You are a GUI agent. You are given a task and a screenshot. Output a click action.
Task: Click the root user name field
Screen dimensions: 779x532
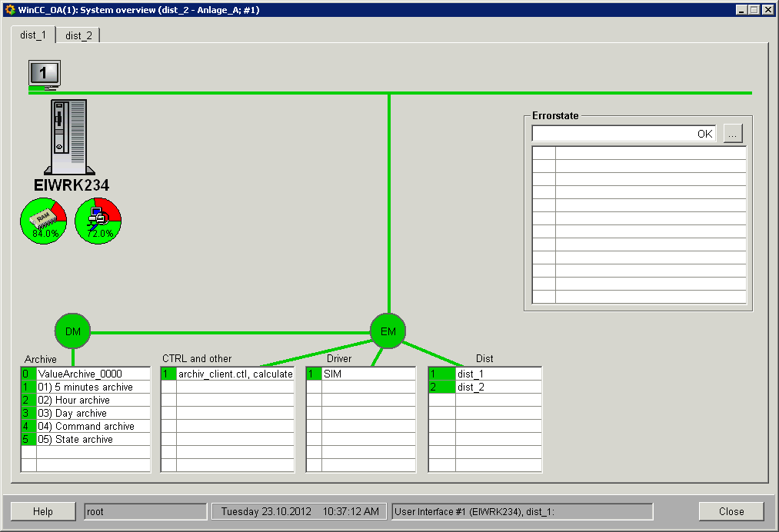145,511
